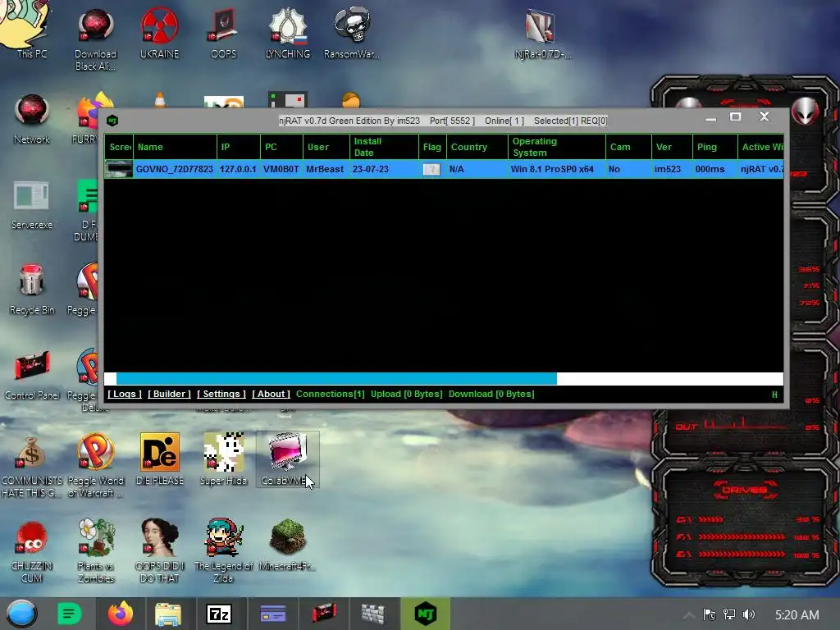Image resolution: width=840 pixels, height=630 pixels.
Task: Sort by the Ping column header
Action: (x=714, y=147)
